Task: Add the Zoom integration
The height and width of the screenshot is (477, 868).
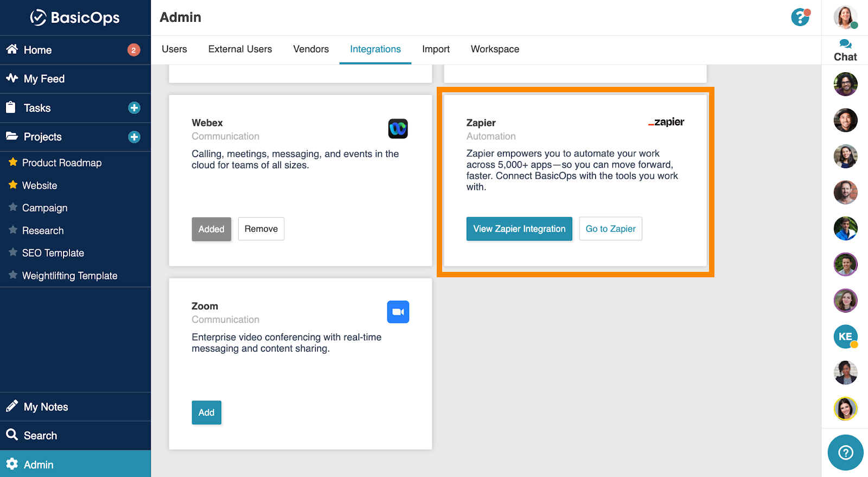Action: 206,412
